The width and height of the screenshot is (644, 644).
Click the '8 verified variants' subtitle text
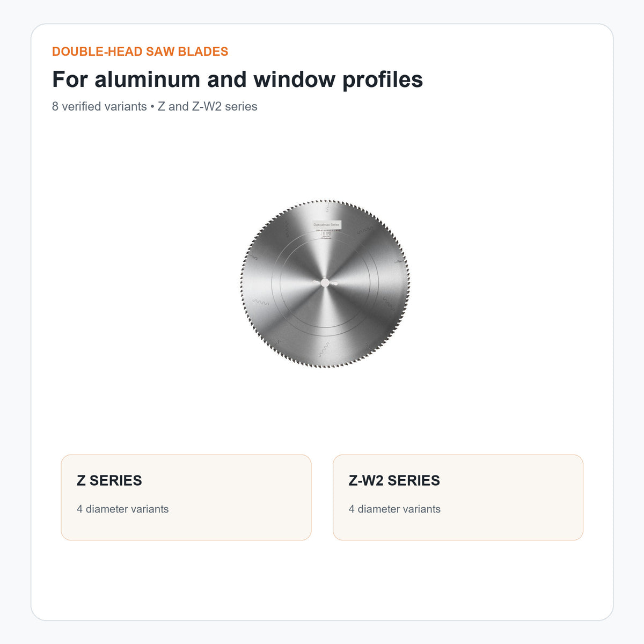click(99, 106)
